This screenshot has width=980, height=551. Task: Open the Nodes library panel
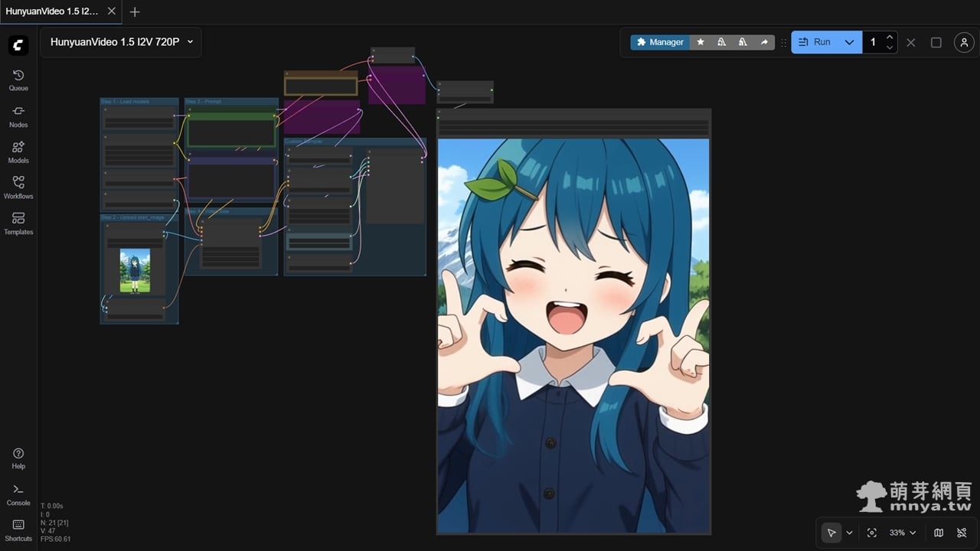click(x=18, y=116)
